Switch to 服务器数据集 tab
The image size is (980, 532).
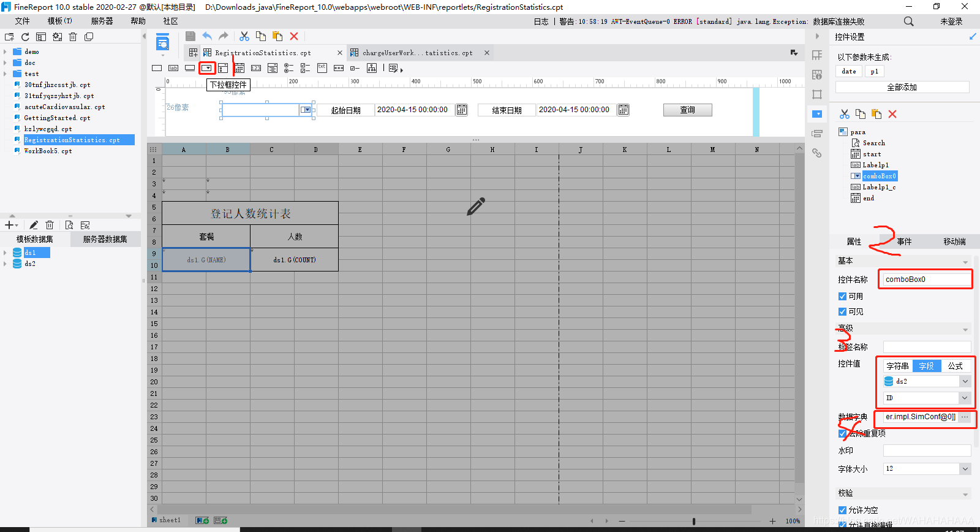105,239
